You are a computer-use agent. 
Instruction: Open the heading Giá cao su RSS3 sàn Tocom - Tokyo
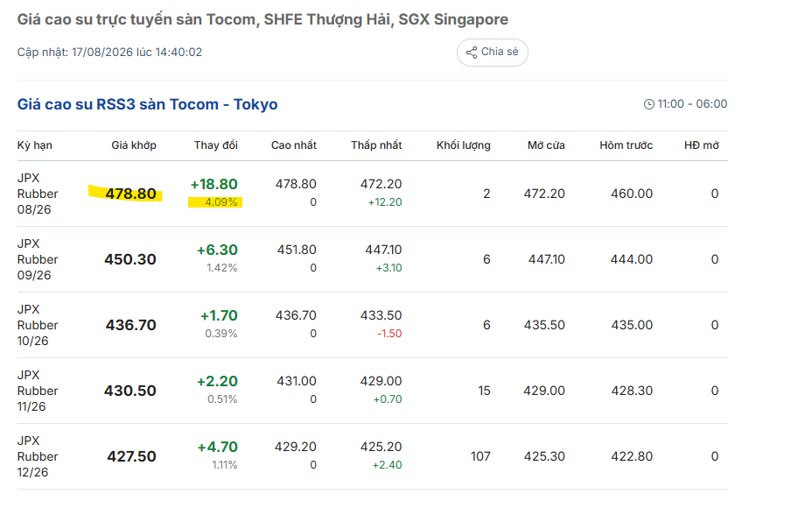[x=148, y=104]
